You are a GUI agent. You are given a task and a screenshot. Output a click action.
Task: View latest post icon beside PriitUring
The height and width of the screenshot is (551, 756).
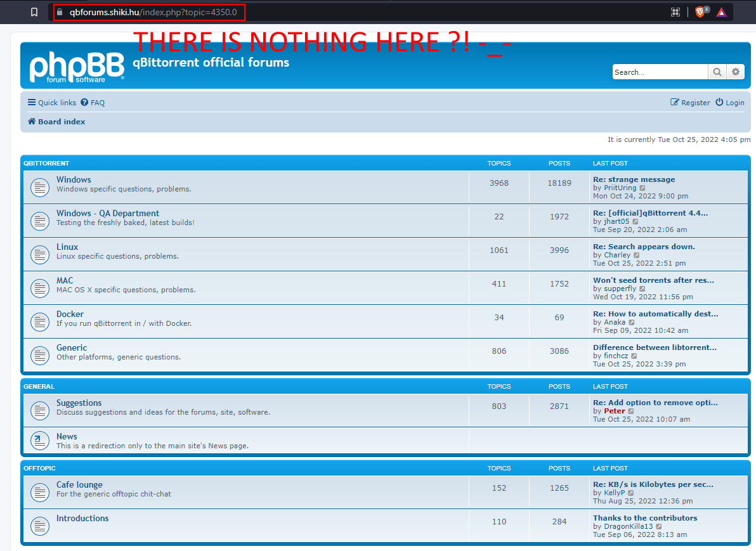(x=642, y=188)
